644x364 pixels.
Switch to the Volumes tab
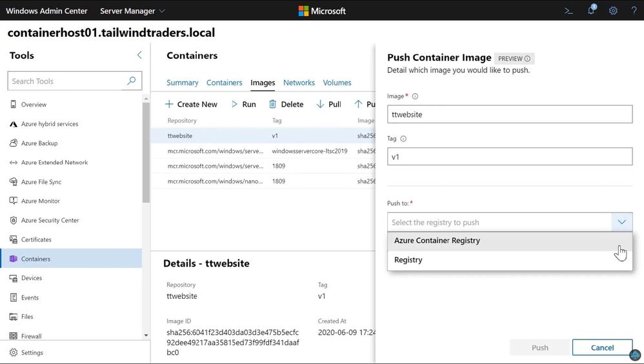tap(337, 83)
